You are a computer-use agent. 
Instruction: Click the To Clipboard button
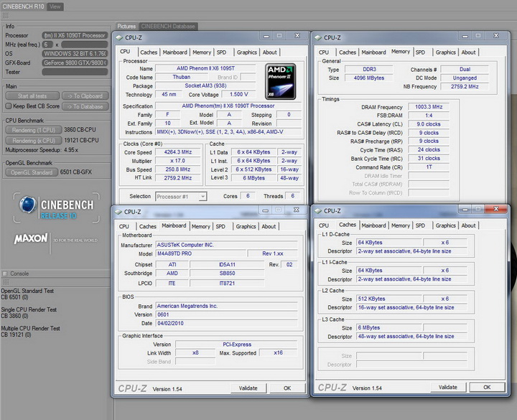(85, 96)
